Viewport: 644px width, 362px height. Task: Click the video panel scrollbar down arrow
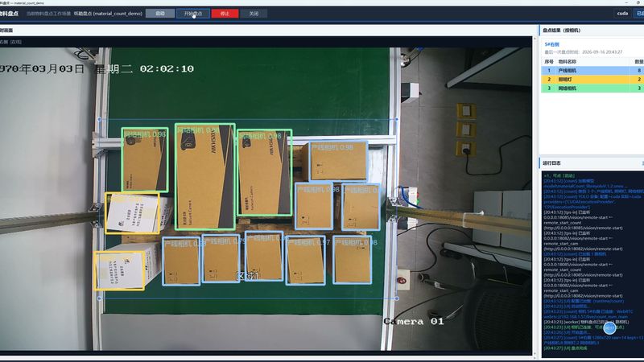pos(535,353)
